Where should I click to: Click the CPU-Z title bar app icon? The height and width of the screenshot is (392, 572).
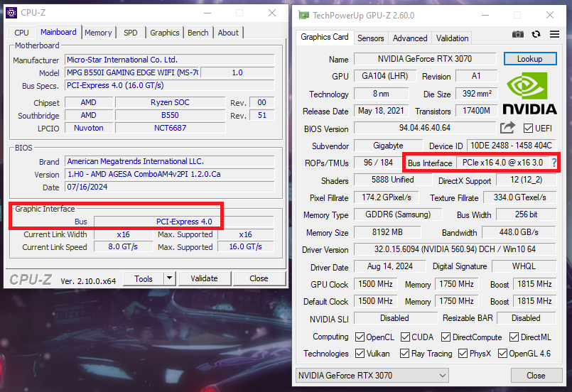[x=11, y=13]
